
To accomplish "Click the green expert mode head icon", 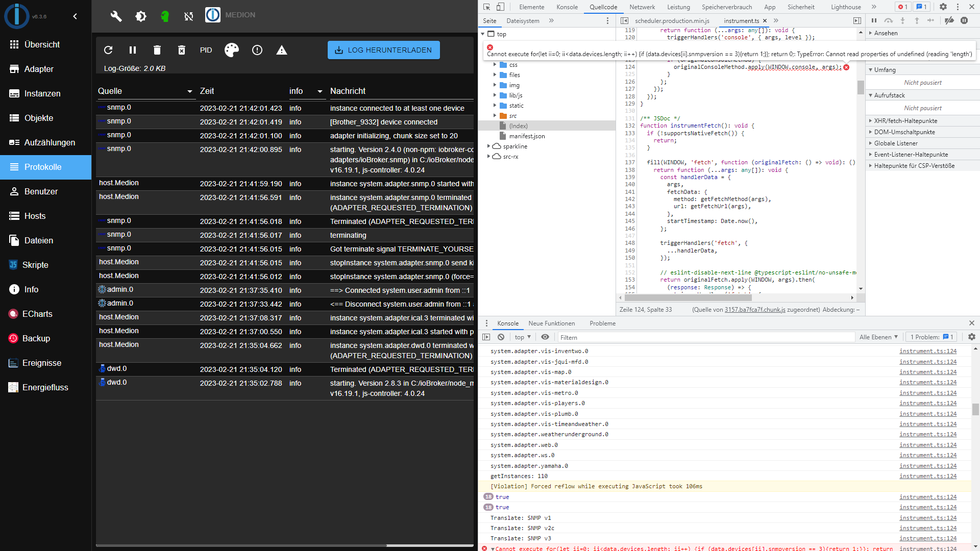I will tap(164, 16).
